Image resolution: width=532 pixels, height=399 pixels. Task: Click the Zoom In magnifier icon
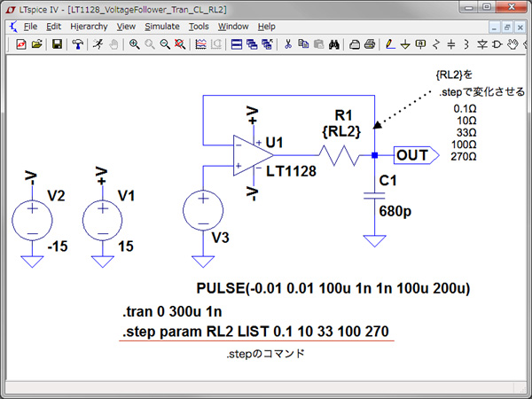tap(135, 43)
